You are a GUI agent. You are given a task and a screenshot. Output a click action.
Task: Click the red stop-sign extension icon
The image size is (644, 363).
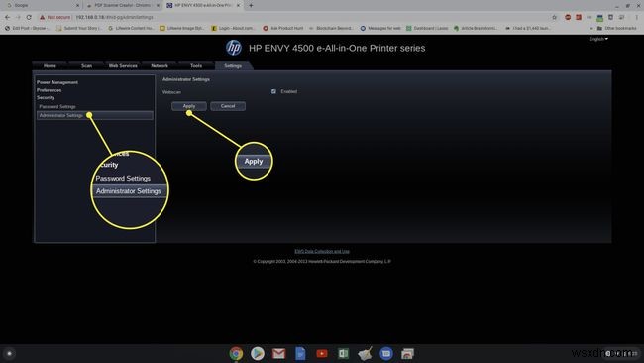[568, 17]
